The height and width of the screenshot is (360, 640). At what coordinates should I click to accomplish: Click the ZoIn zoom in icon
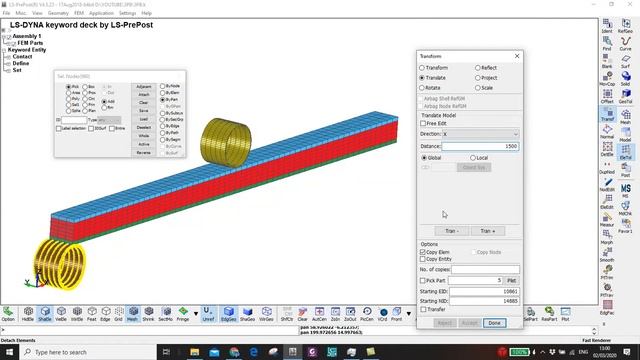coord(335,314)
